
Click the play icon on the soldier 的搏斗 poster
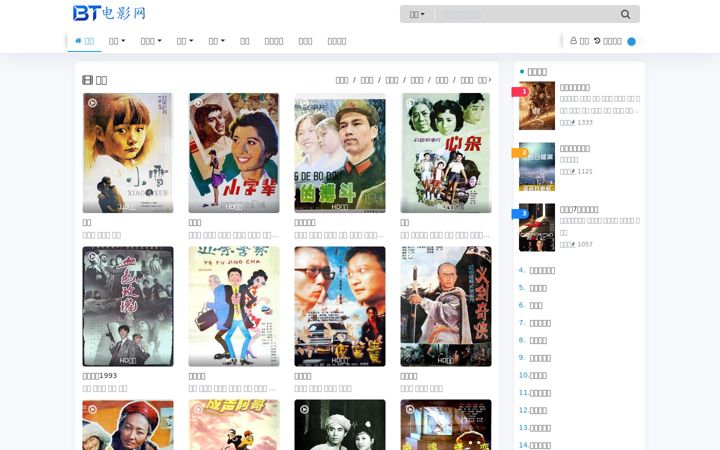304,103
